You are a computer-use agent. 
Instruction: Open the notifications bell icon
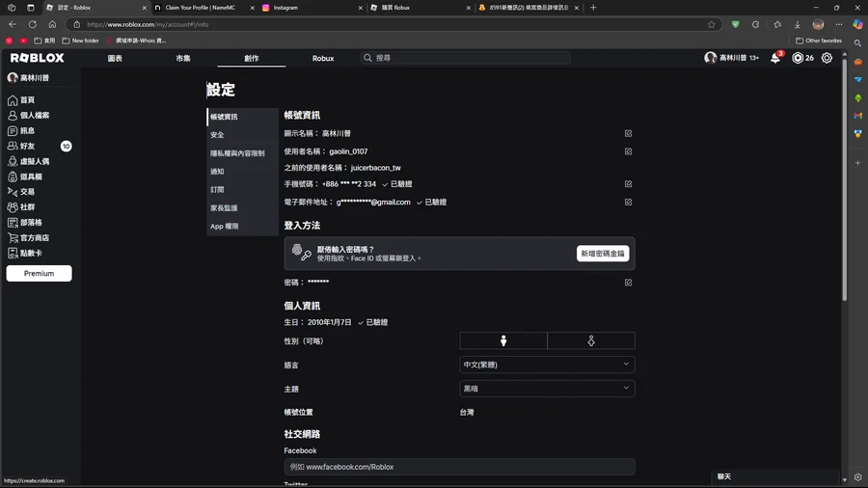point(775,58)
